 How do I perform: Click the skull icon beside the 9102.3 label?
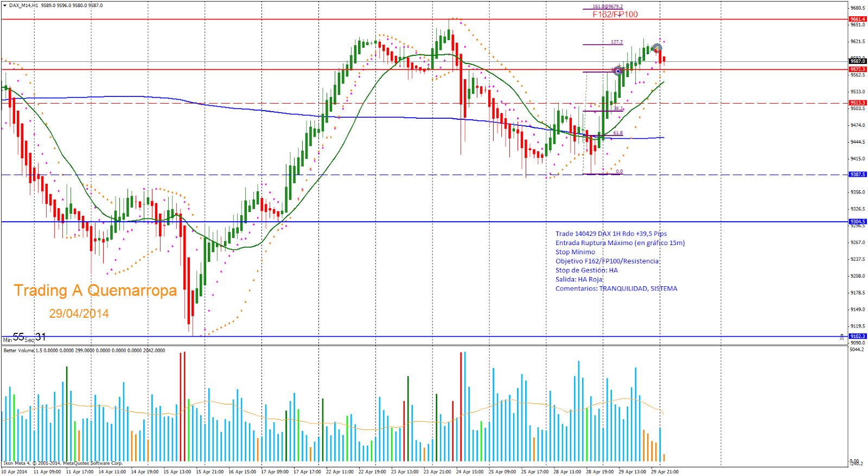pos(842,337)
